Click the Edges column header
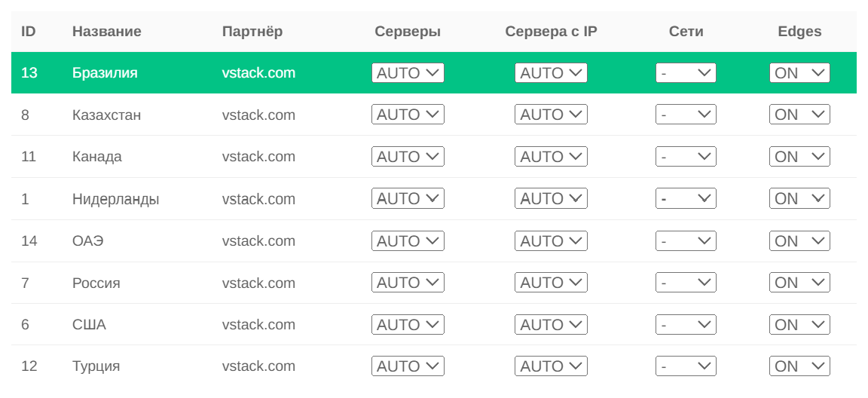 (799, 32)
